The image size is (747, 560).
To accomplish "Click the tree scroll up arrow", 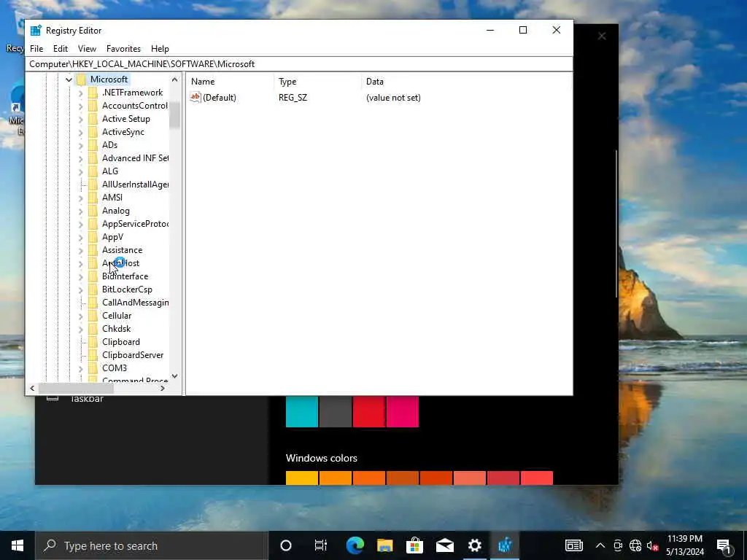I will click(175, 79).
